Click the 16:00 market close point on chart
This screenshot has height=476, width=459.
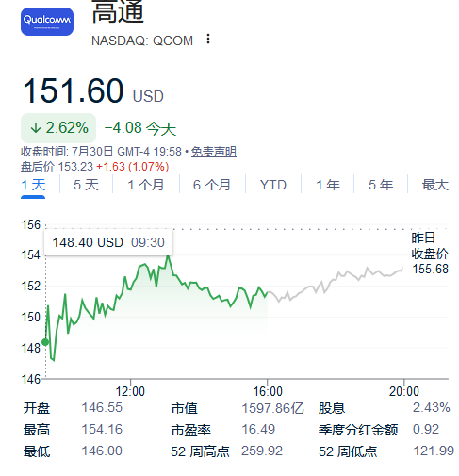(x=267, y=293)
